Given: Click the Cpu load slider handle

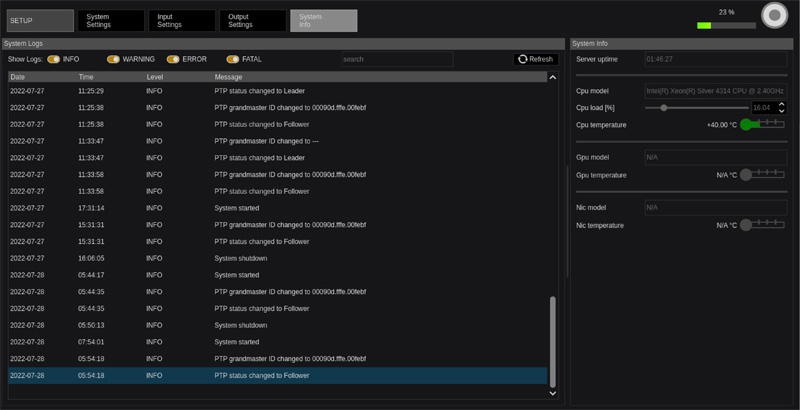Looking at the screenshot, I should coord(663,108).
